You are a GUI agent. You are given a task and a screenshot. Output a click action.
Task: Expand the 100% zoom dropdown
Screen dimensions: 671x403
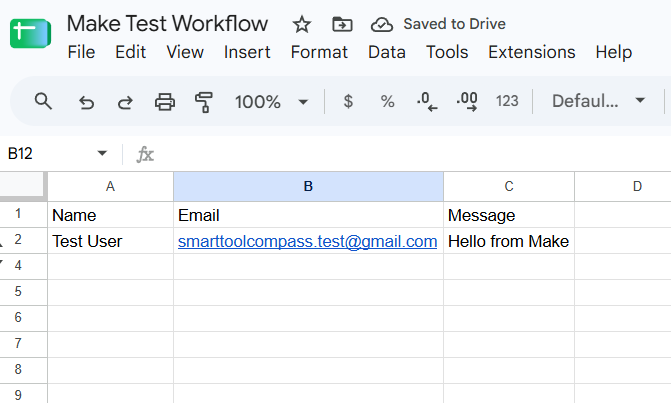pyautogui.click(x=303, y=102)
